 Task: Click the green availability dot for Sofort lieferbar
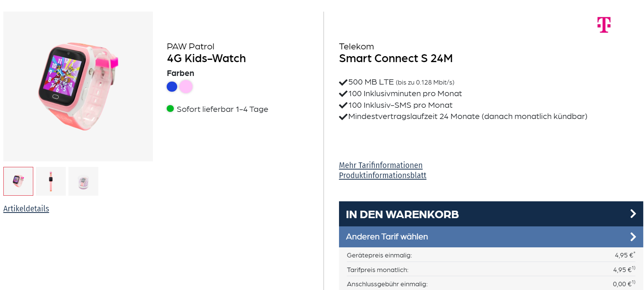coord(170,109)
